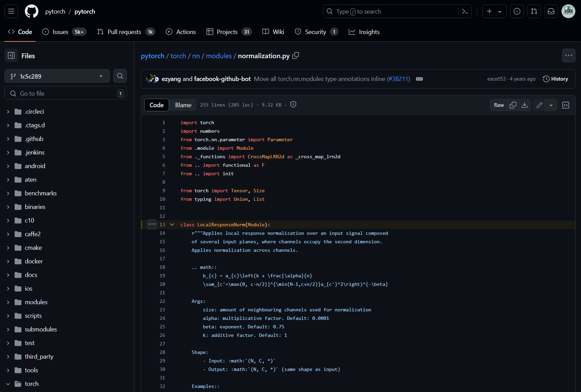This screenshot has height=392, width=581.
Task: Open the cmake folder
Action: [x=33, y=248]
